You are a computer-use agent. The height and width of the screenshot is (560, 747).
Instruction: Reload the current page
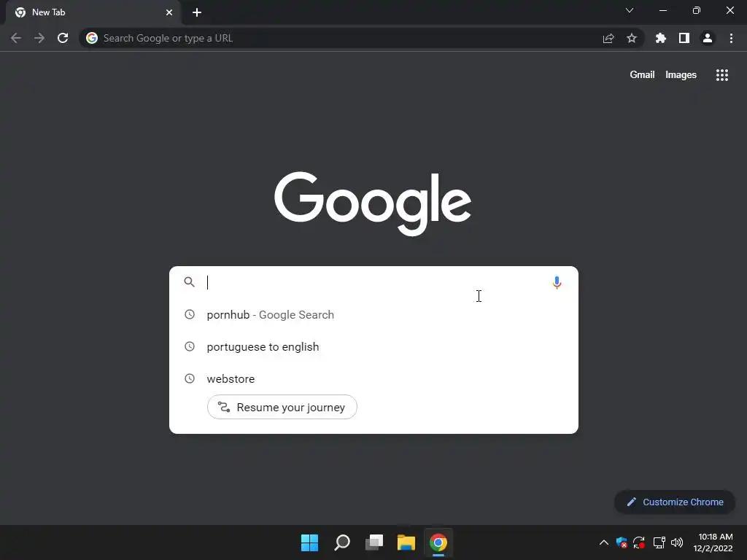[63, 38]
